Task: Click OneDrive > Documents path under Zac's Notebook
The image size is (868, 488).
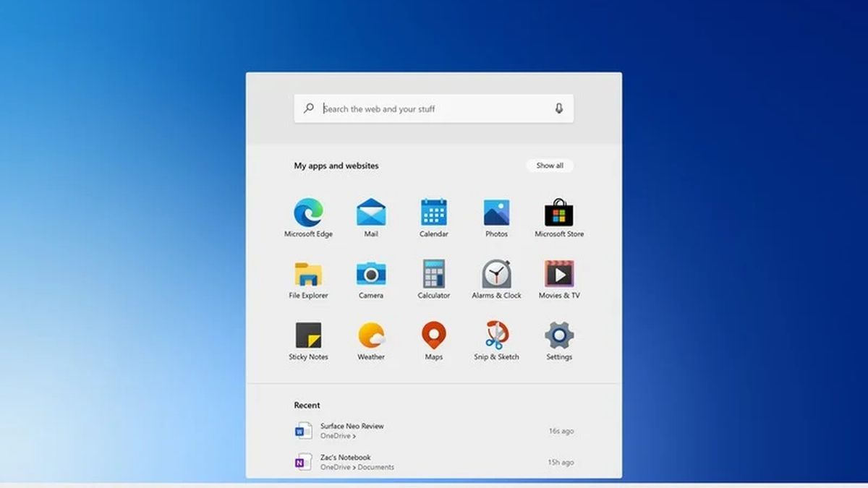Action: [357, 468]
